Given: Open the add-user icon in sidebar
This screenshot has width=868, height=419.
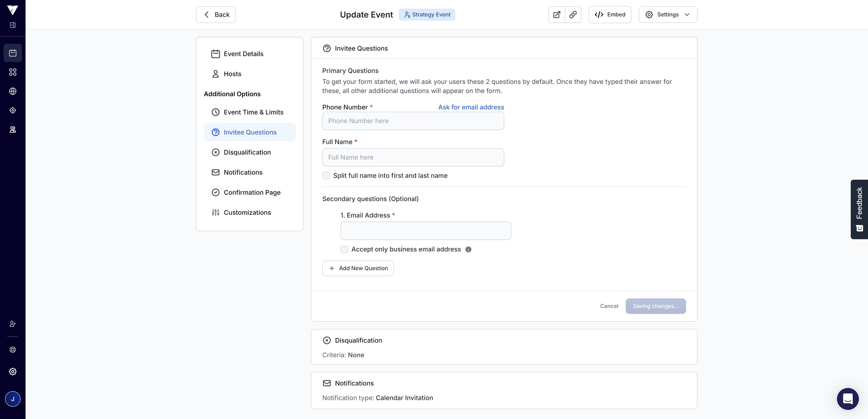Looking at the screenshot, I should [13, 324].
